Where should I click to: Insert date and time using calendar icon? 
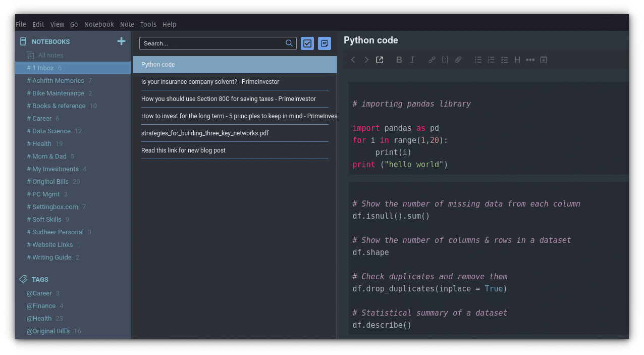544,60
